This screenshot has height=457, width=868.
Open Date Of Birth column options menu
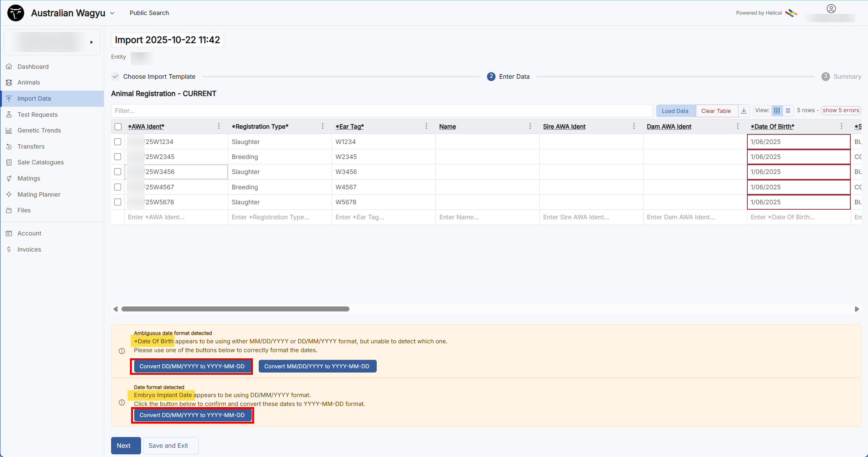pos(841,126)
